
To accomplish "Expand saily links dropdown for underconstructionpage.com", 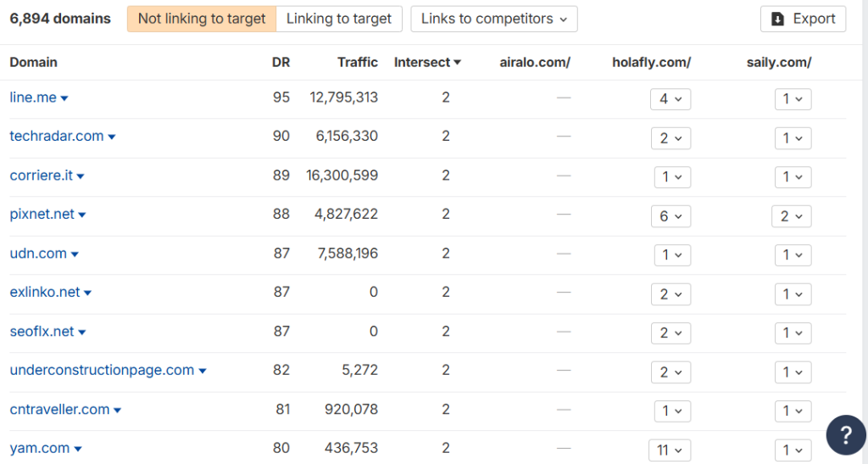I will pyautogui.click(x=793, y=372).
